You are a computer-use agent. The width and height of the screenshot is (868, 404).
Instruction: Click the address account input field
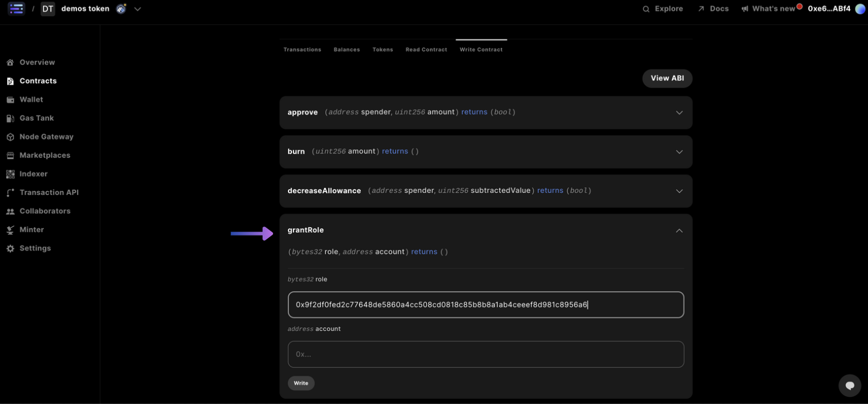point(485,354)
